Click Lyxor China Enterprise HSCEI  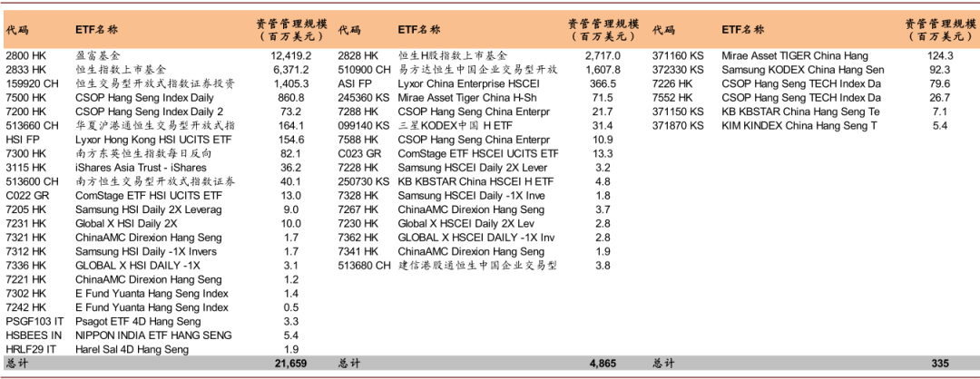469,83
